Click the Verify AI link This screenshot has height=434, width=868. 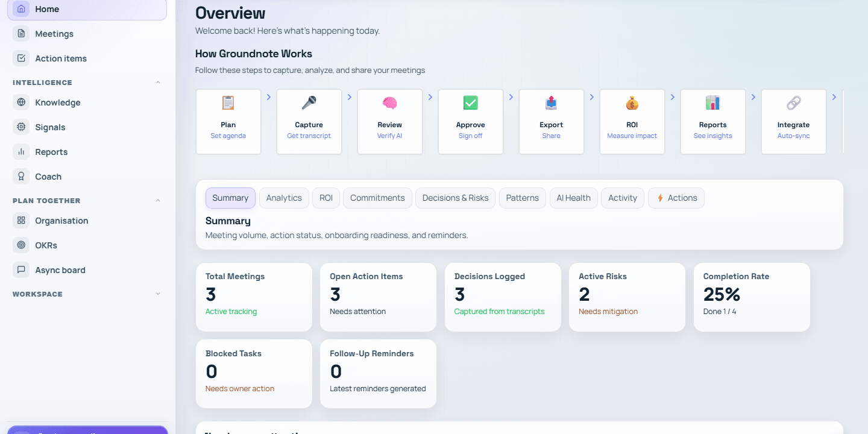390,136
